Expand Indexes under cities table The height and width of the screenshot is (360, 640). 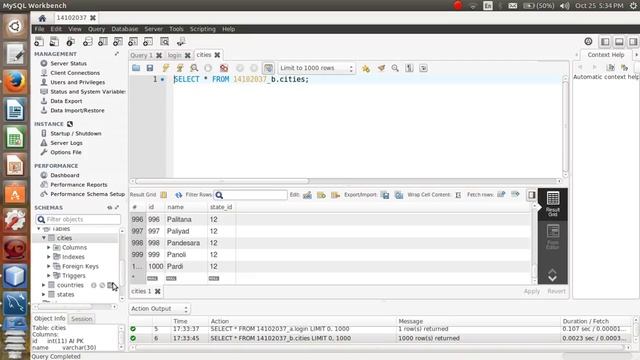click(49, 257)
